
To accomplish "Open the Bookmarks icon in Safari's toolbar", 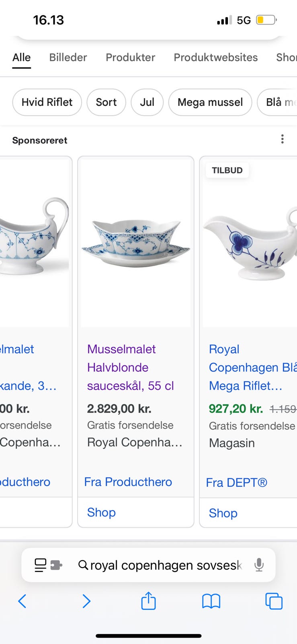I will click(211, 602).
